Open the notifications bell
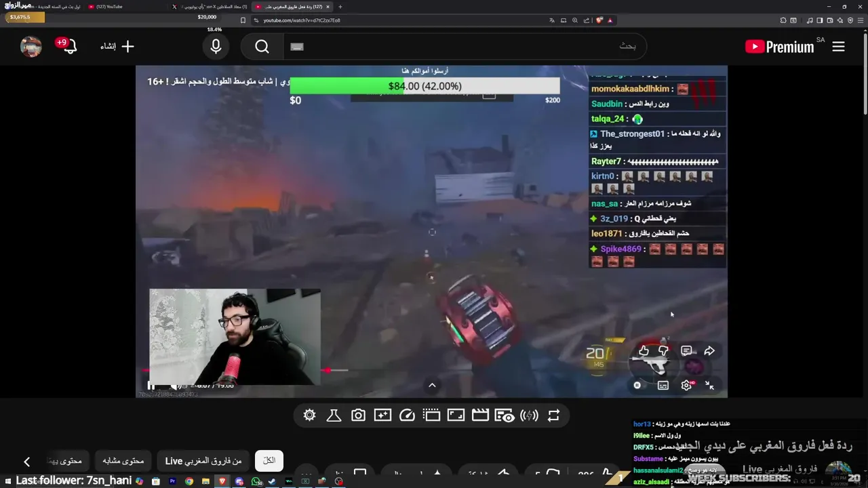 [68, 46]
